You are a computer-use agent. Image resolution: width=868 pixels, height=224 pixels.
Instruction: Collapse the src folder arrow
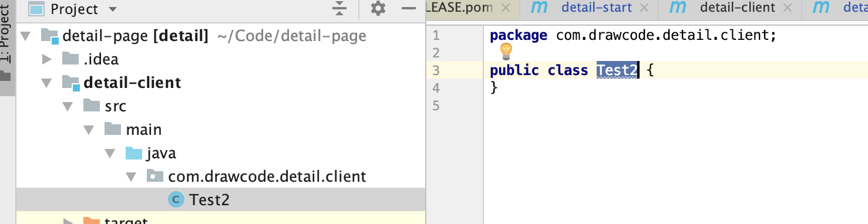pos(68,107)
